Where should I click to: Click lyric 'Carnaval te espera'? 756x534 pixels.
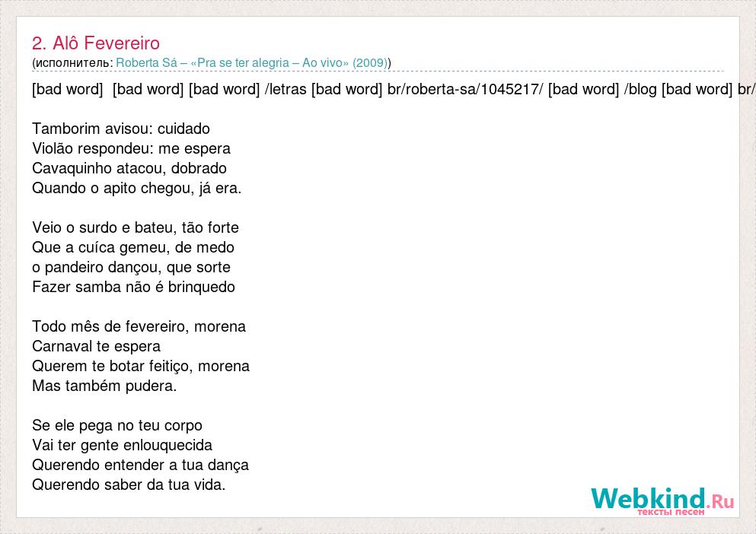(x=97, y=346)
